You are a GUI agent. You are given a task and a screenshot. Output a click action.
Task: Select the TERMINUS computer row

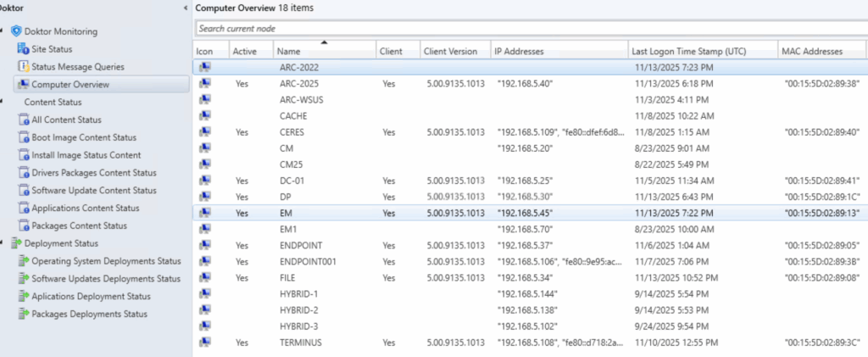click(x=300, y=343)
